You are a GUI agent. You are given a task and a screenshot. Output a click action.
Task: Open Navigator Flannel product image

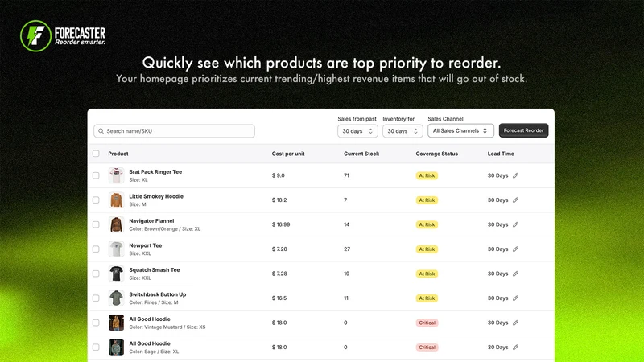coord(116,224)
